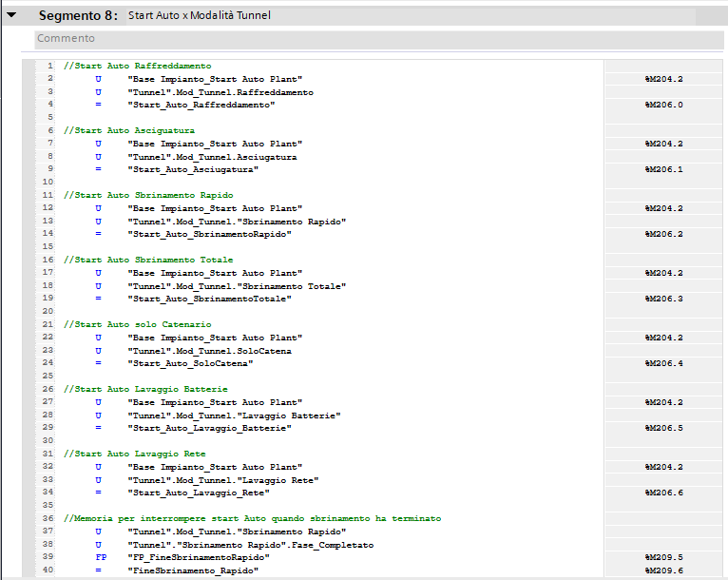Select comment '//Start Auto Sbrinamento Totale'
728x580 pixels.
[148, 260]
